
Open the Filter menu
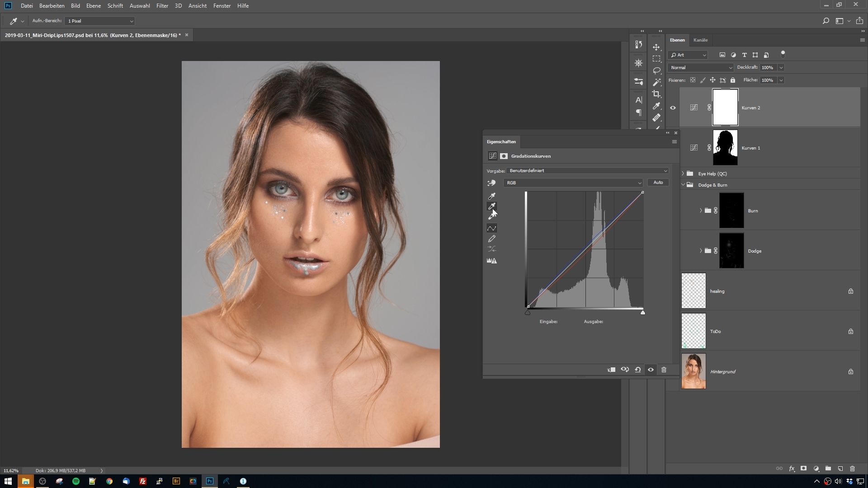click(x=162, y=6)
